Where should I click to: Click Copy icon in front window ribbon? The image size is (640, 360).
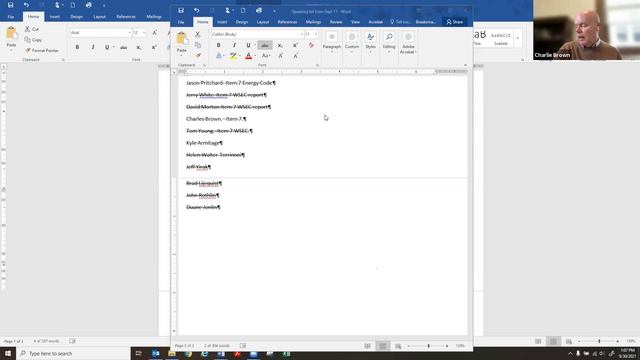coord(198,45)
